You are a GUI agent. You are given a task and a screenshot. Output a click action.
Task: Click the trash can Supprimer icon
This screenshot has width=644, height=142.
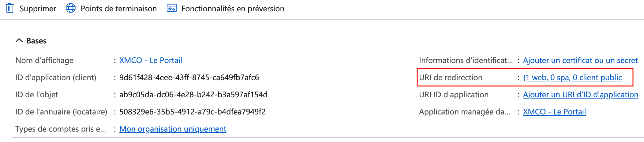pyautogui.click(x=10, y=8)
